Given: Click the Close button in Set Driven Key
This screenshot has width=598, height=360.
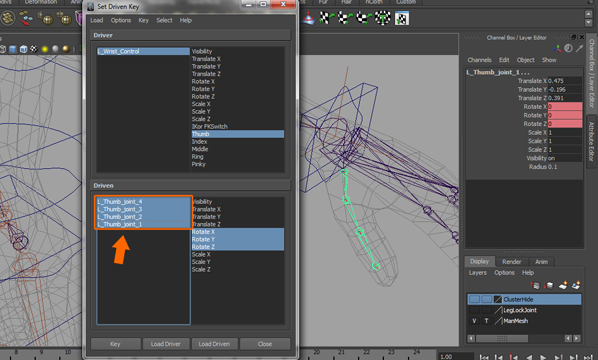Looking at the screenshot, I should 265,344.
